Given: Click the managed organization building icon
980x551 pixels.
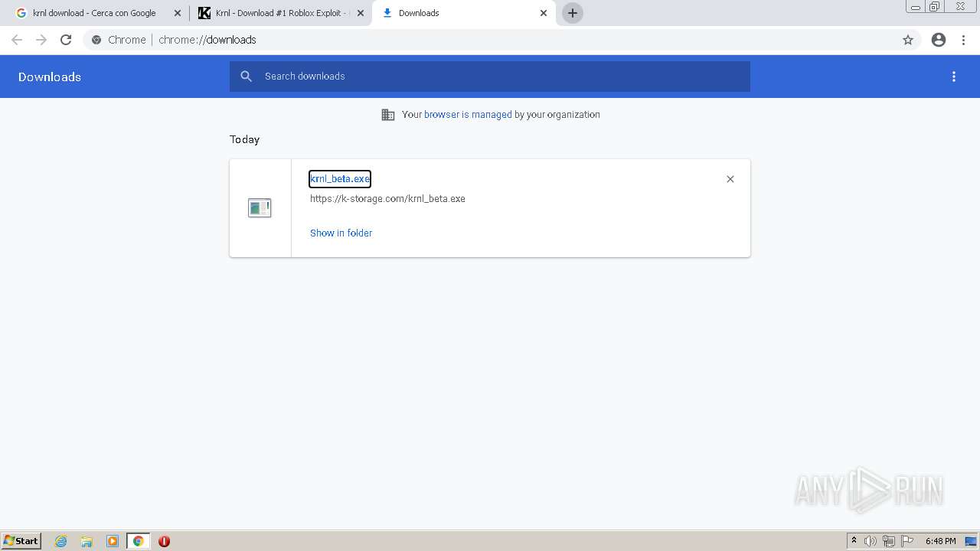Looking at the screenshot, I should coord(388,115).
